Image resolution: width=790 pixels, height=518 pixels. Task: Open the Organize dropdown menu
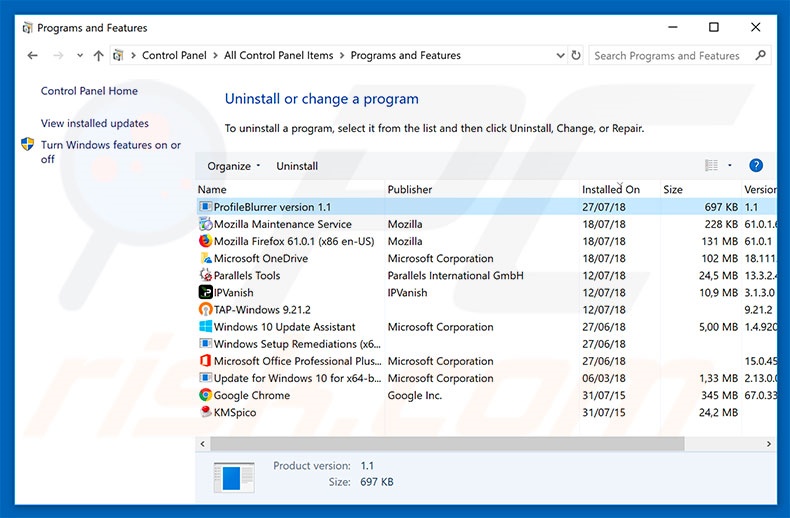coord(234,166)
